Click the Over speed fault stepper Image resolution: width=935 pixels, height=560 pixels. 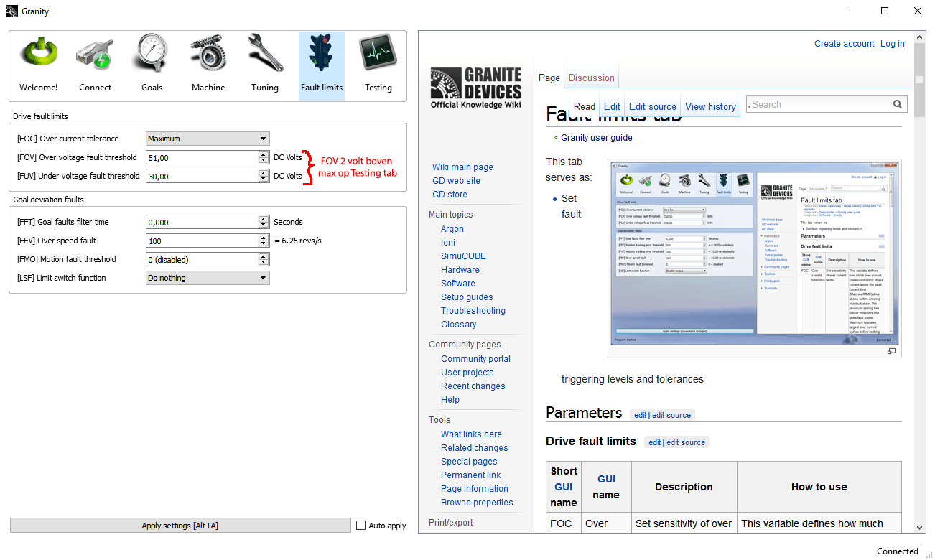[264, 241]
